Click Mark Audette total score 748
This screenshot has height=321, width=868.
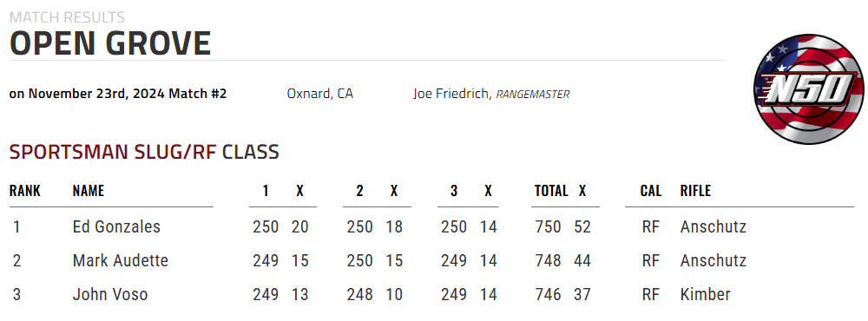548,260
